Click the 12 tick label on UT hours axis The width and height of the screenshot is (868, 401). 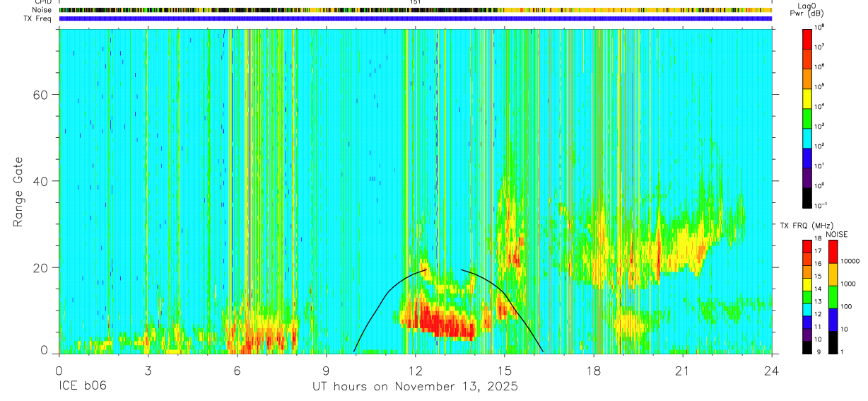click(415, 371)
